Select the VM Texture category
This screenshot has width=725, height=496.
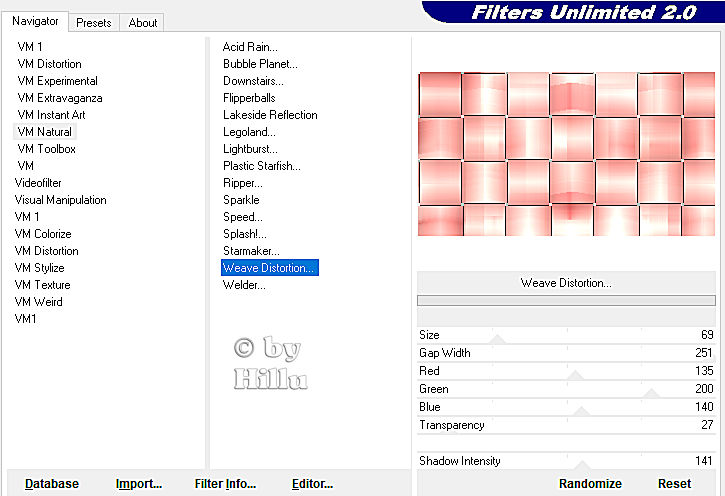click(43, 285)
